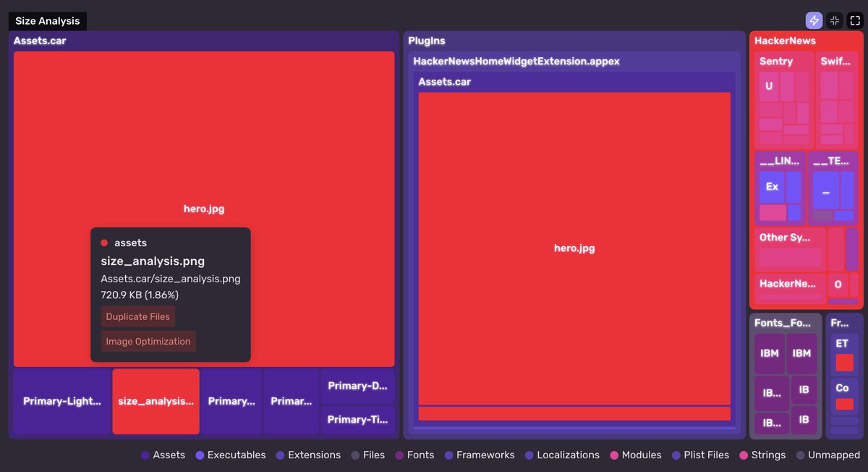Screen dimensions: 868x472
Task: Click the Modules legend indicator
Action: [x=614, y=455]
